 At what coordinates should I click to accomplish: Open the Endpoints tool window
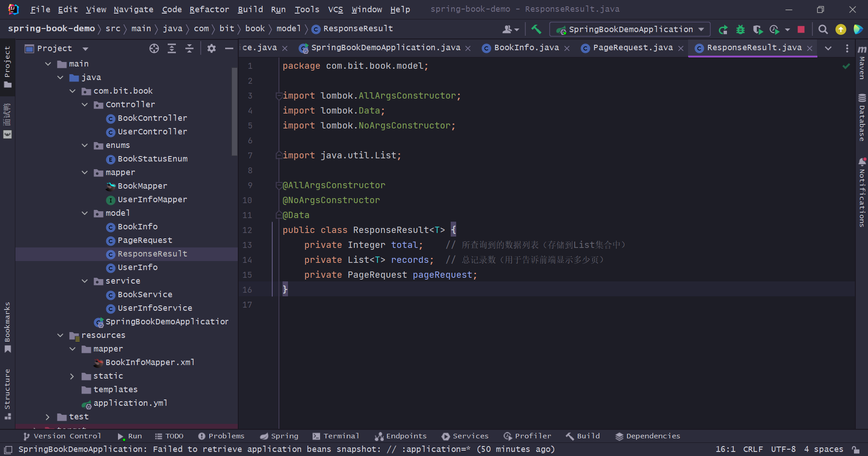click(401, 437)
